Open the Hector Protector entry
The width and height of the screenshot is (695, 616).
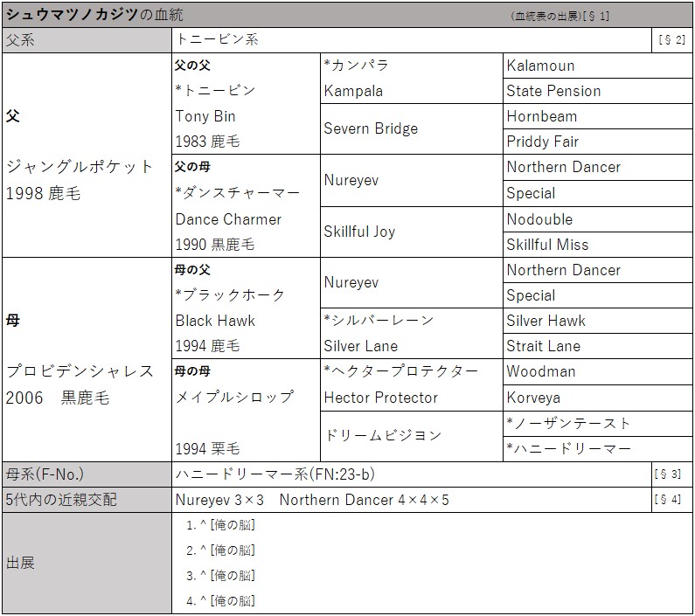coord(380,398)
